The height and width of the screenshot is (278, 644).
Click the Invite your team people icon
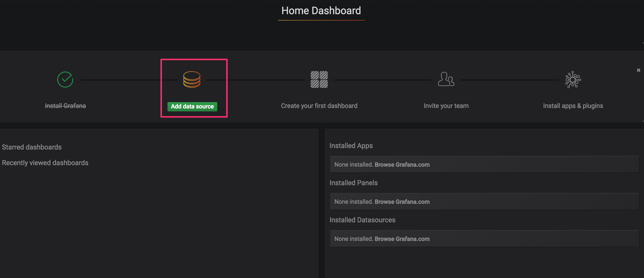(x=446, y=79)
